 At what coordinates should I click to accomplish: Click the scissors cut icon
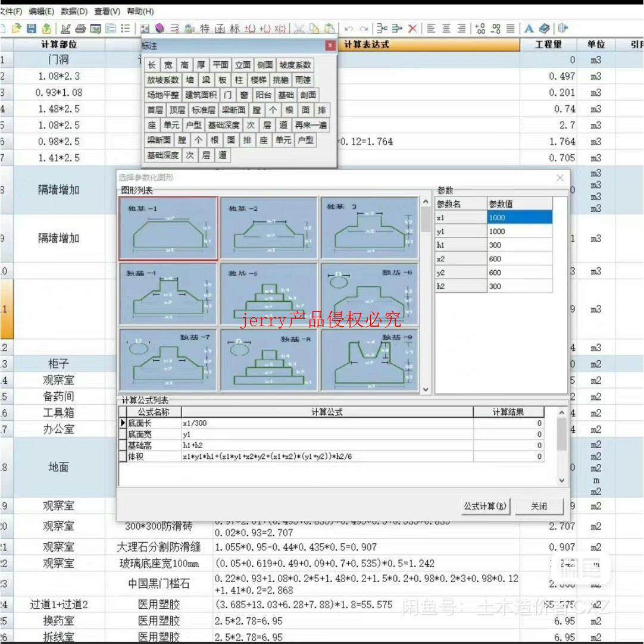click(x=299, y=29)
